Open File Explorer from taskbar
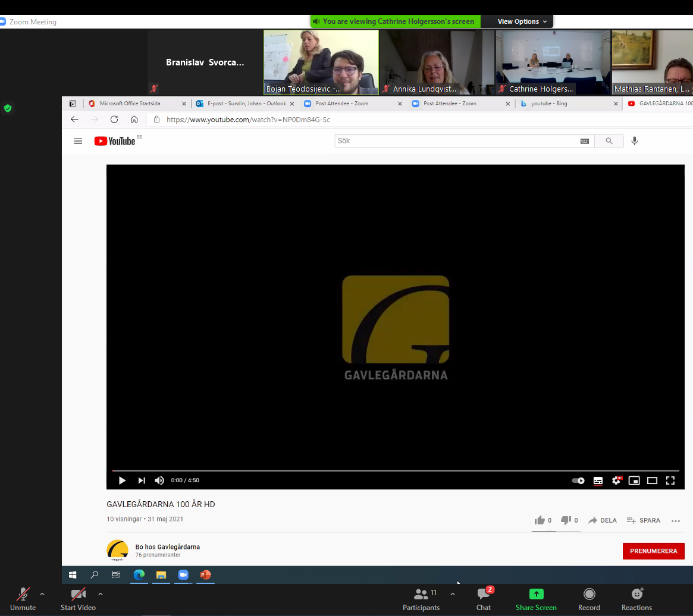 coord(161,575)
